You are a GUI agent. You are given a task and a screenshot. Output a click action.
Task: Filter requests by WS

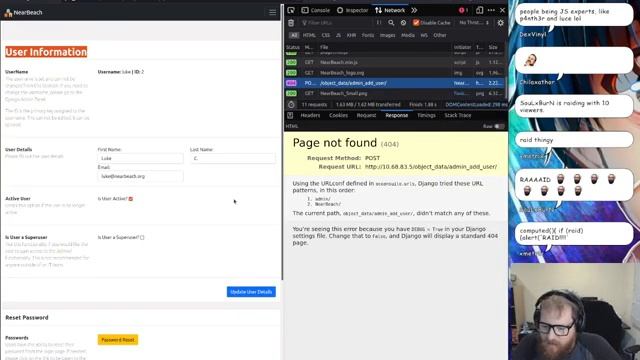[424, 36]
